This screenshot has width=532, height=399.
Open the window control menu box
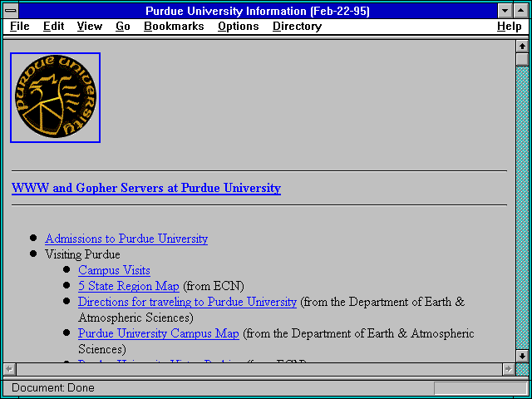coord(11,11)
